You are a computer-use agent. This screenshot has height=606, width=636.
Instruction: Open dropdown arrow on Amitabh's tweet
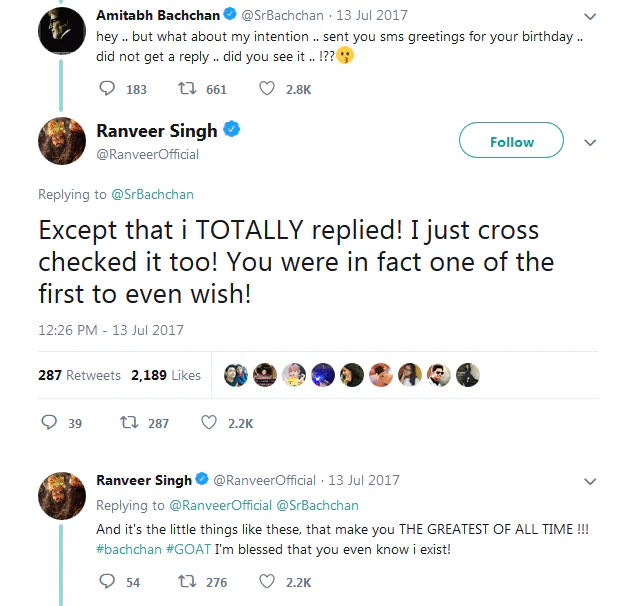click(589, 17)
